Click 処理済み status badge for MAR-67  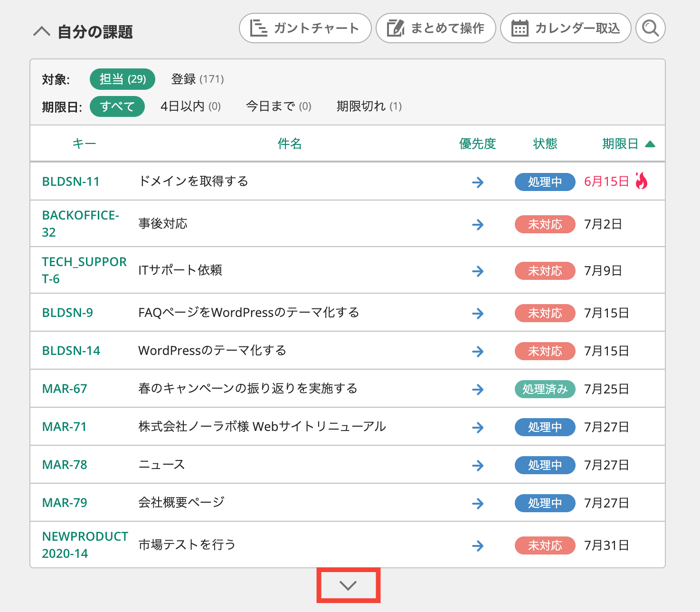point(545,389)
